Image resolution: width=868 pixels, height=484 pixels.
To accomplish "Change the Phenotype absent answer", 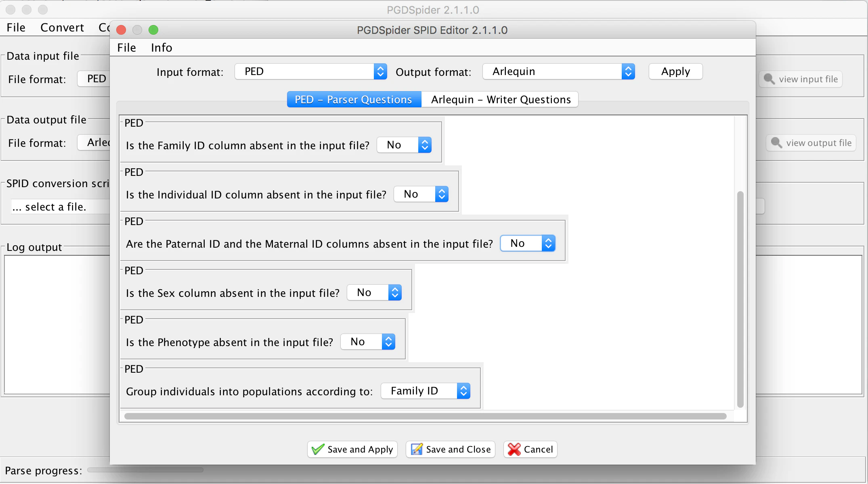I will (368, 342).
